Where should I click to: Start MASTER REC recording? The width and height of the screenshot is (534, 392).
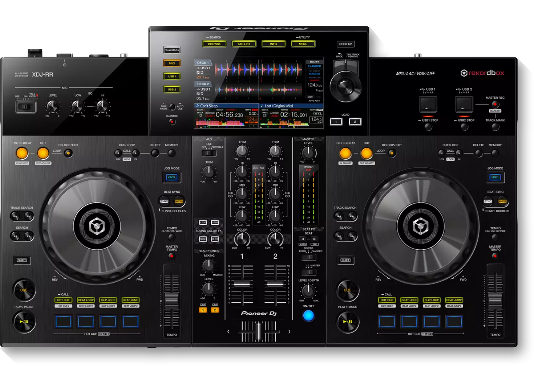tap(495, 104)
